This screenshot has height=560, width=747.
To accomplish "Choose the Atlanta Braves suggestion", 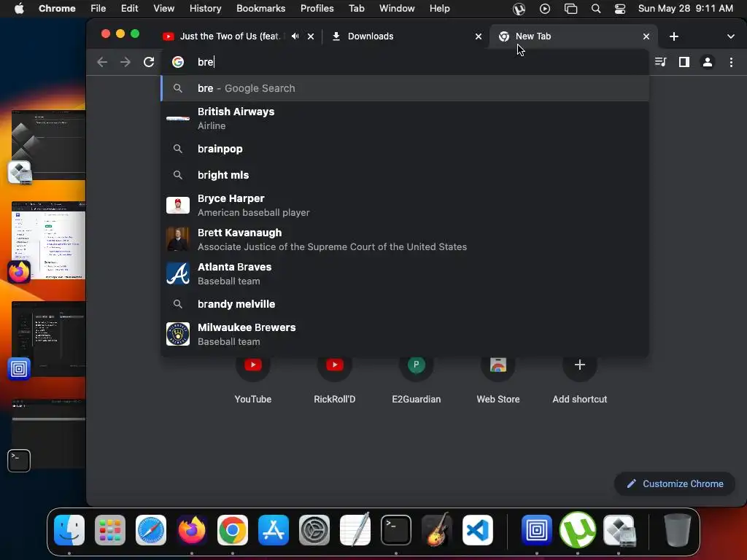I will (x=405, y=274).
